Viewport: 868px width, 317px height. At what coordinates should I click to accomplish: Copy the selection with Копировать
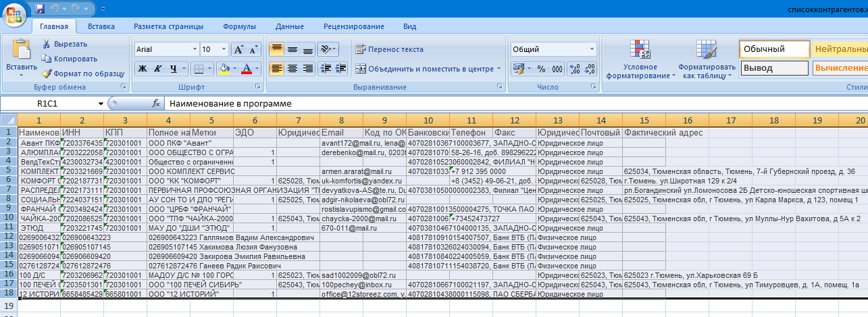pos(69,59)
